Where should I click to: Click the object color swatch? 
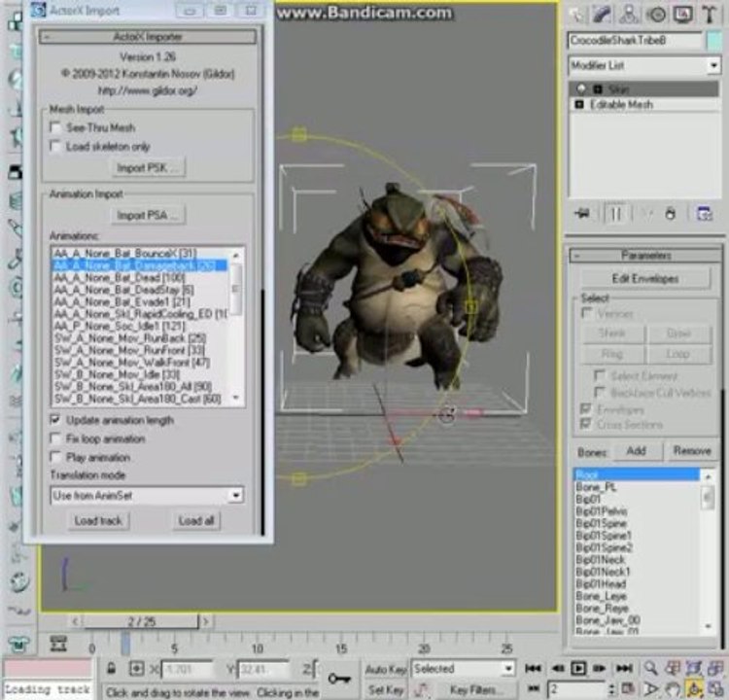tap(713, 41)
